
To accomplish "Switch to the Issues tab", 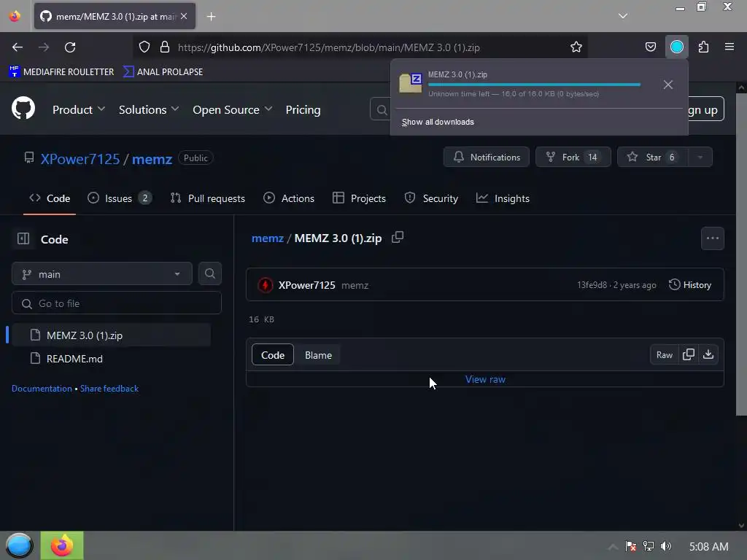I will (x=120, y=198).
